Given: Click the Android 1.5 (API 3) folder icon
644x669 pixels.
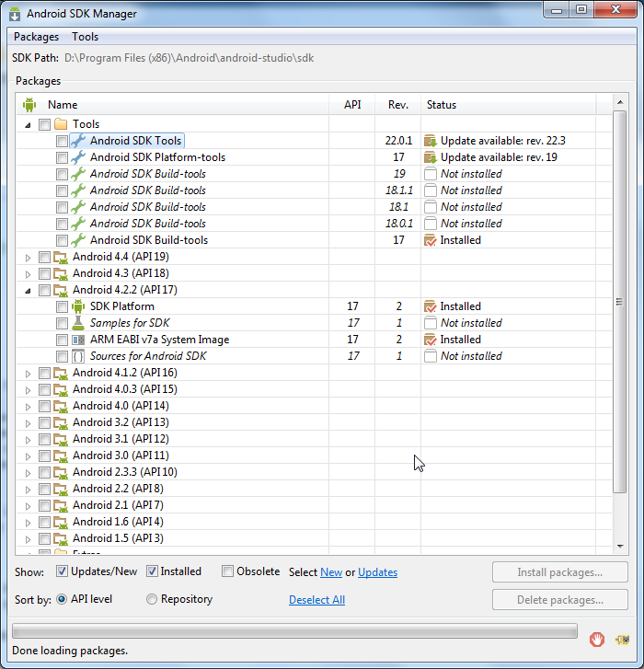Looking at the screenshot, I should pos(61,539).
